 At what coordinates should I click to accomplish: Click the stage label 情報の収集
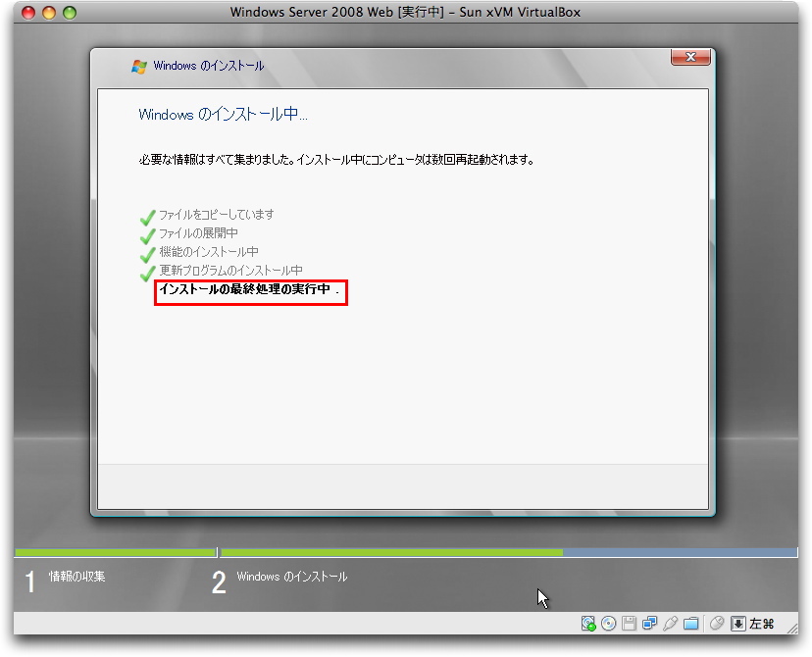(x=77, y=577)
